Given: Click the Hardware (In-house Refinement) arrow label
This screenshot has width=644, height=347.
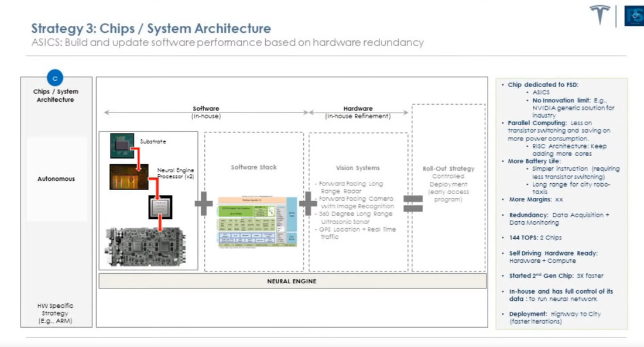Looking at the screenshot, I should point(358,112).
